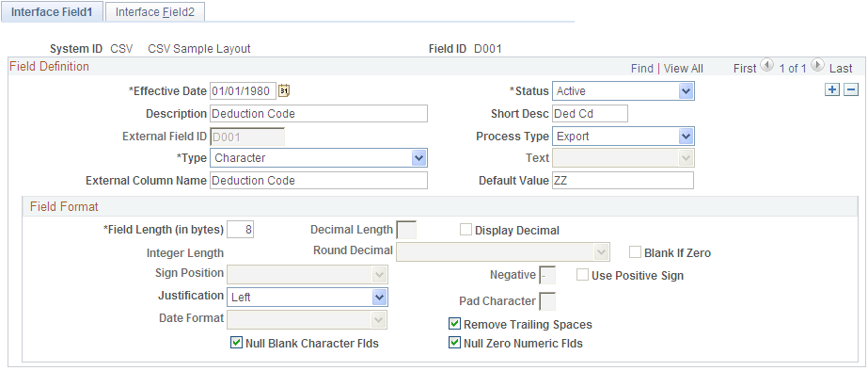
Task: Click the First navigation link
Action: 745,68
